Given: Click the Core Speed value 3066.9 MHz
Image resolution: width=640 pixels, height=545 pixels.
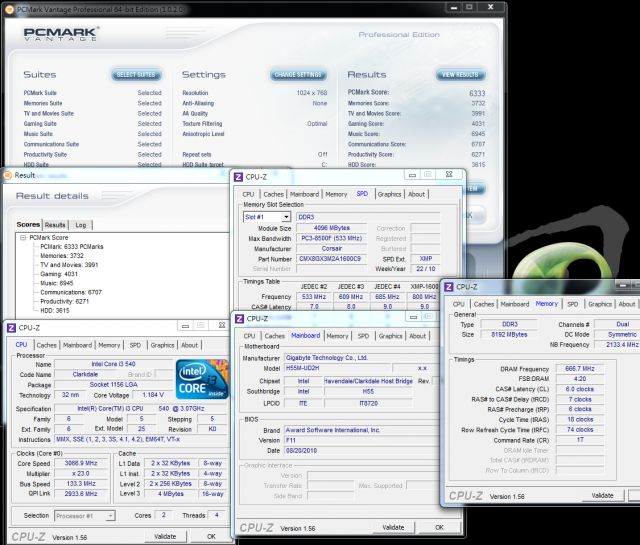Looking at the screenshot, I should coord(81,463).
